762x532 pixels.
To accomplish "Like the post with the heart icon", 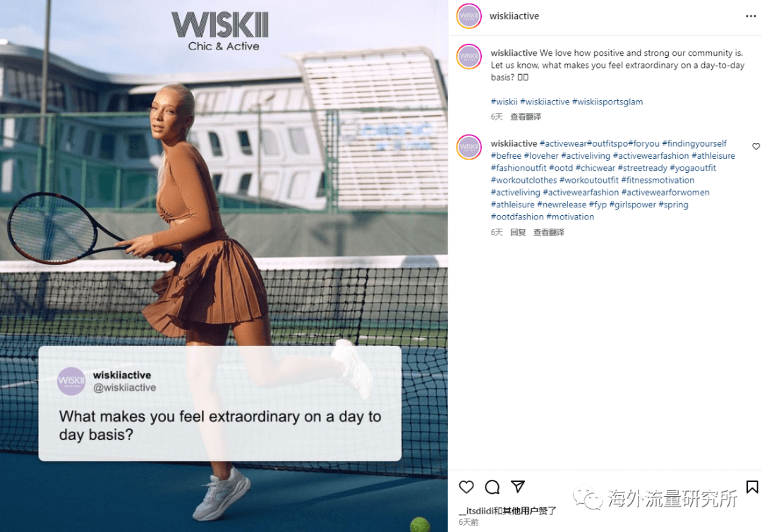I will coord(466,487).
